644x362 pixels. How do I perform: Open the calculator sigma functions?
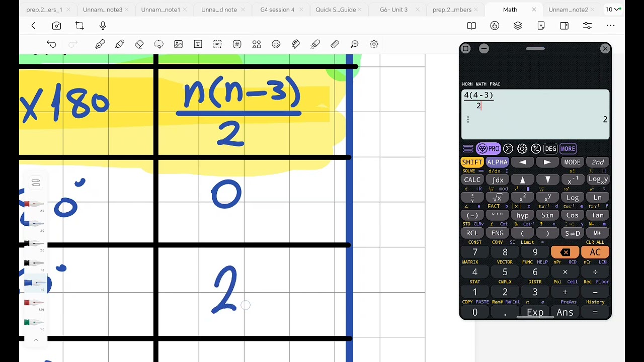pos(508,149)
